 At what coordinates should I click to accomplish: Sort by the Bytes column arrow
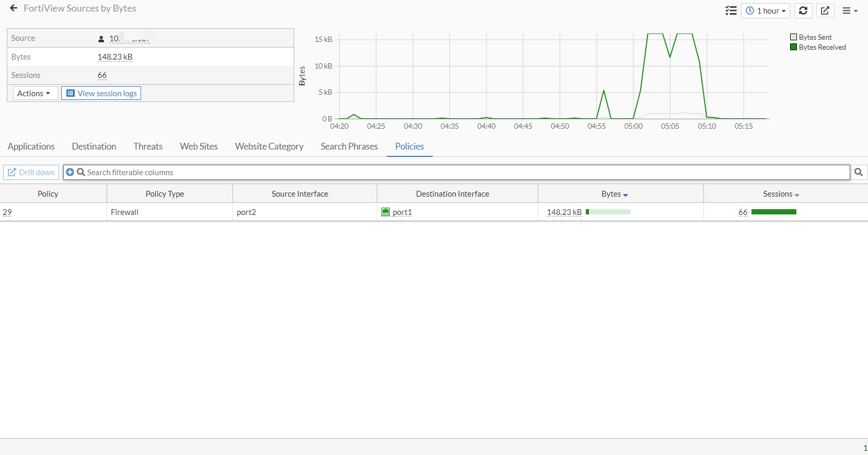[626, 195]
